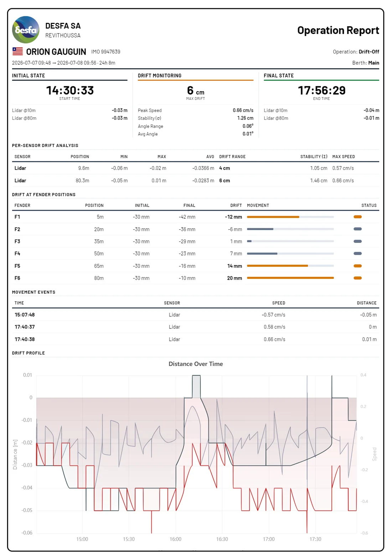Click the DRIFT MONITORING section heading
The height and width of the screenshot is (555, 392).
[160, 76]
